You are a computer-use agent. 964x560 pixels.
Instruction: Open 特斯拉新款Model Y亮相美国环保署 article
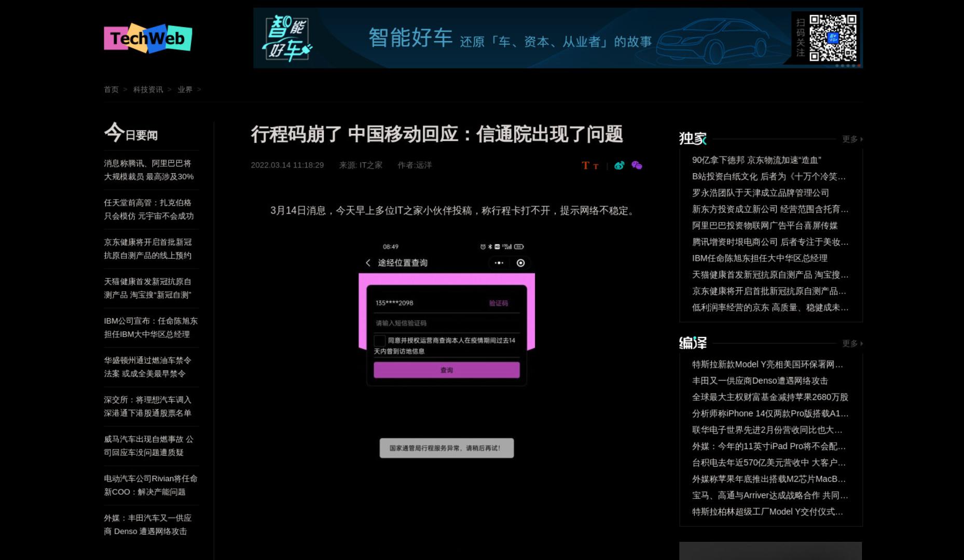(768, 365)
